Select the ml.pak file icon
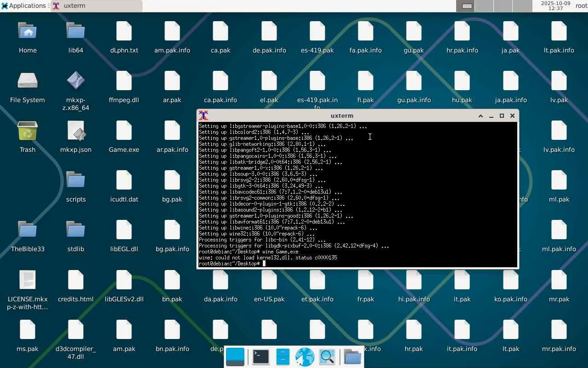 click(x=559, y=181)
